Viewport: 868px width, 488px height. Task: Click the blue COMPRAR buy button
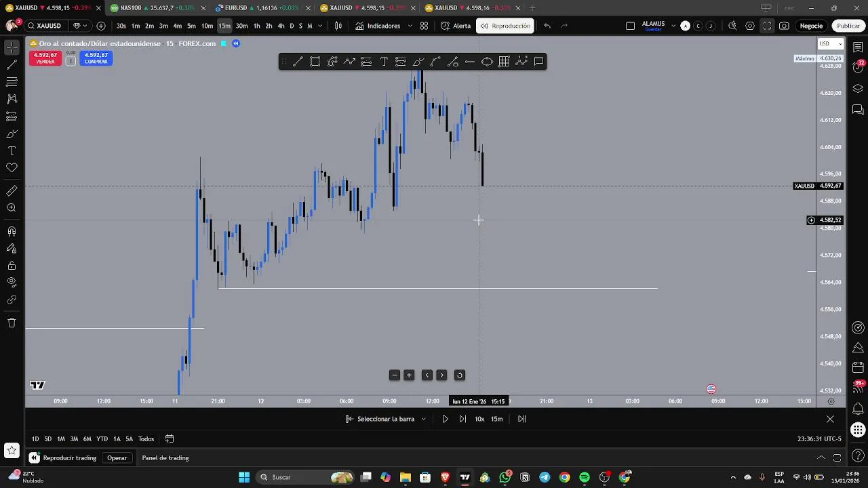point(96,58)
